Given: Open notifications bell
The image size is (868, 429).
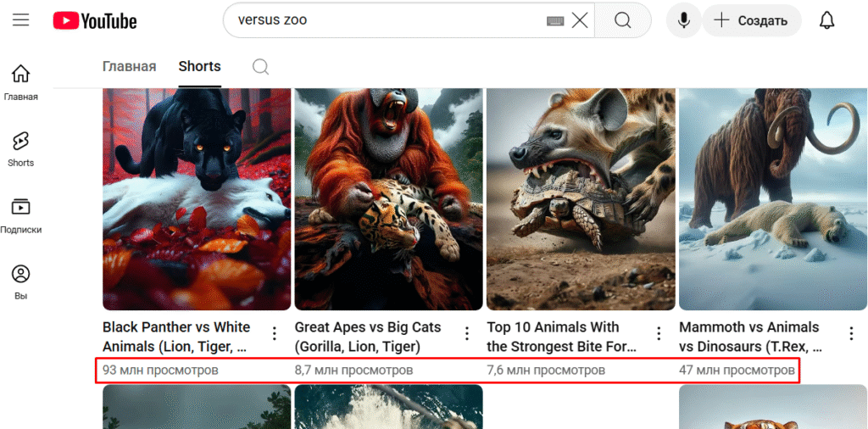Looking at the screenshot, I should pyautogui.click(x=826, y=20).
